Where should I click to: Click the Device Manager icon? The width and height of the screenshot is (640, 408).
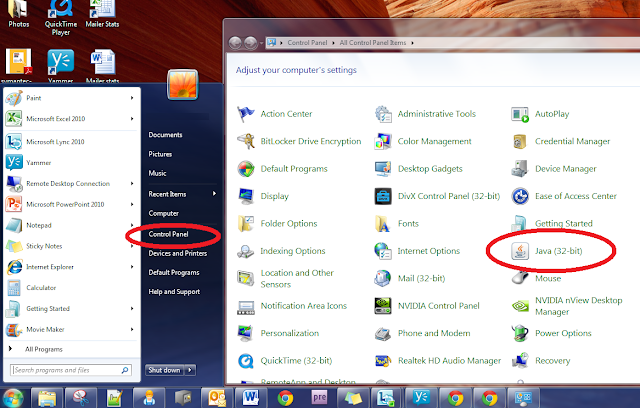[520, 169]
